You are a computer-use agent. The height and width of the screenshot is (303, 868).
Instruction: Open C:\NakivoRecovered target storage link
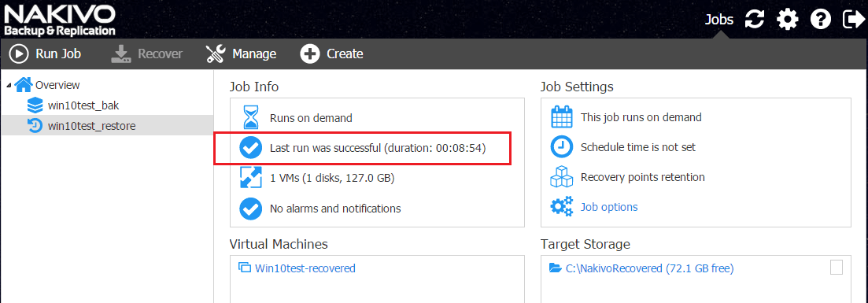[649, 268]
